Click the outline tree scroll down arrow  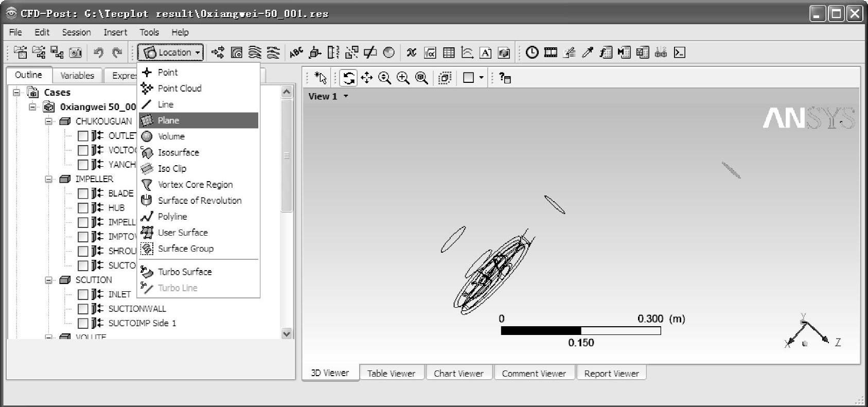[x=287, y=333]
